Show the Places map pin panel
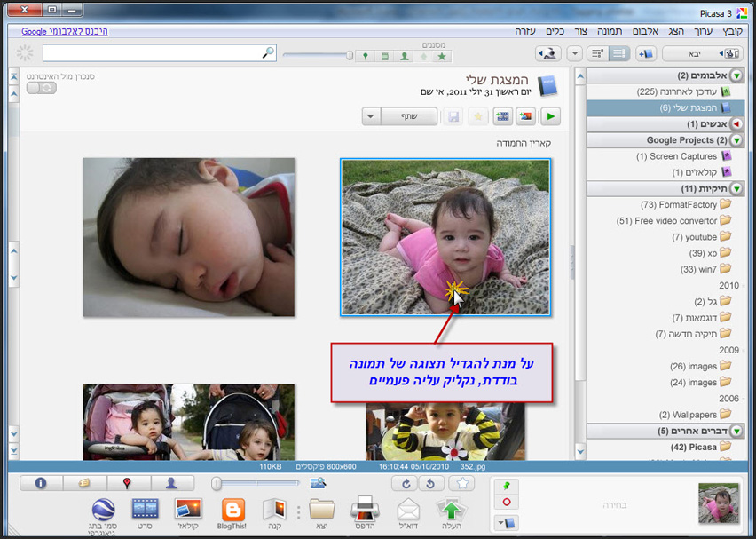Screen dimensions: 756x539 point(128,483)
